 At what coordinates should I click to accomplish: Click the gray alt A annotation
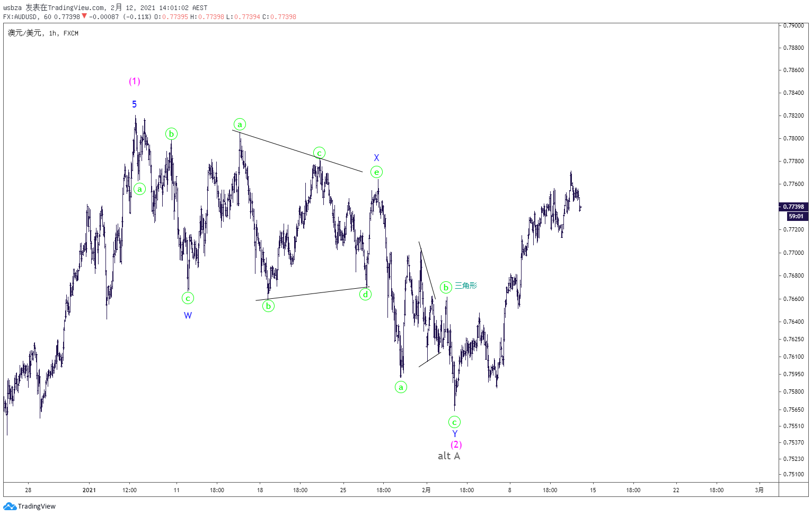click(x=449, y=456)
